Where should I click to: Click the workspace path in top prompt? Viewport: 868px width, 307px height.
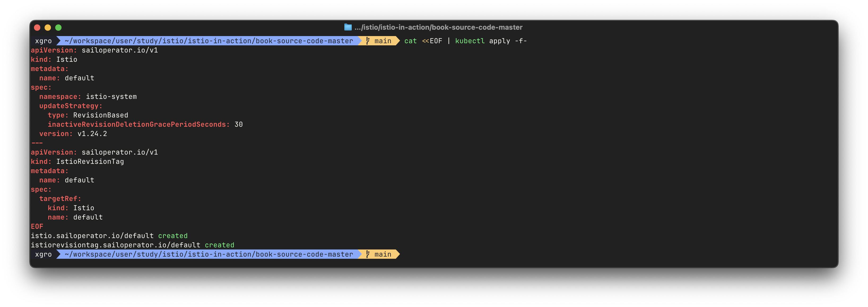coord(209,41)
